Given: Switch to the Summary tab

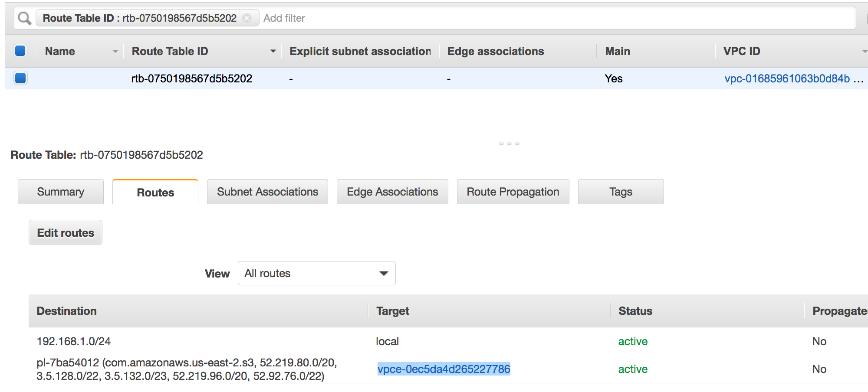Looking at the screenshot, I should [60, 191].
